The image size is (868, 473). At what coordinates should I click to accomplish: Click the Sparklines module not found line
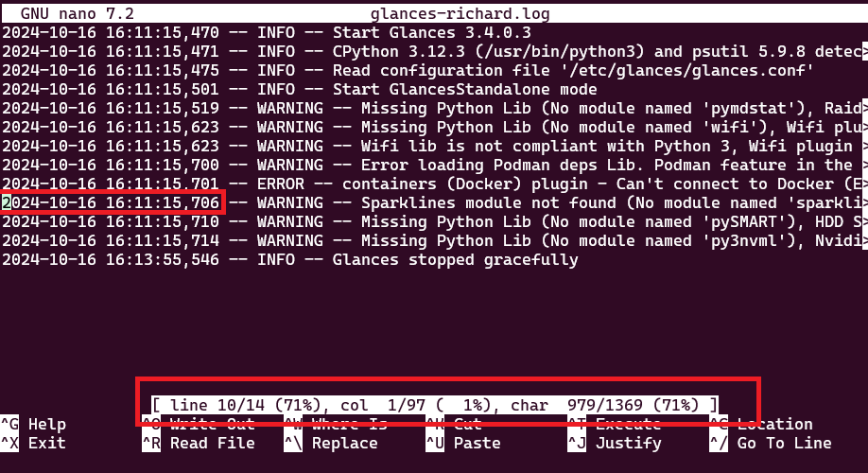coord(434,202)
